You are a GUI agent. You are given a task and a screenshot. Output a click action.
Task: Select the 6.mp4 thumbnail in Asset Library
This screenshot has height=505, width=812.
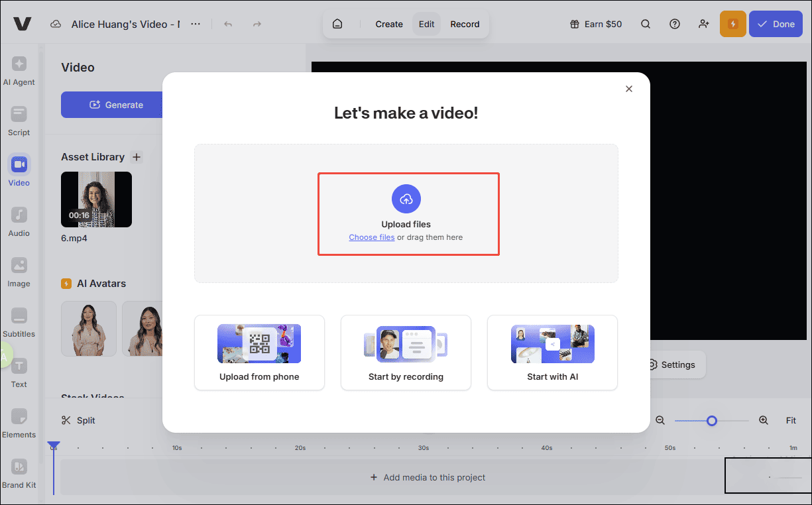tap(96, 199)
